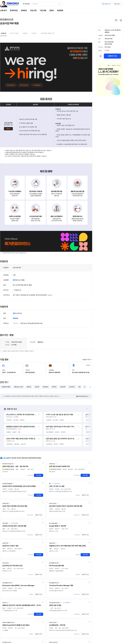123x644 pixels.
Task: Star the 플랫폼DB 영업본부 posting
Action: click(39, 427)
